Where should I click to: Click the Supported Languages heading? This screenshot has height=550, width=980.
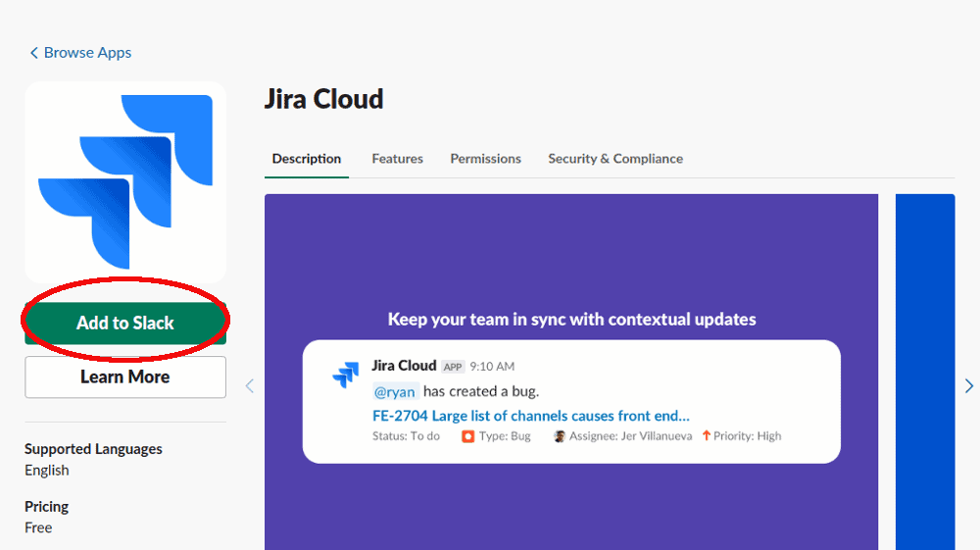93,449
